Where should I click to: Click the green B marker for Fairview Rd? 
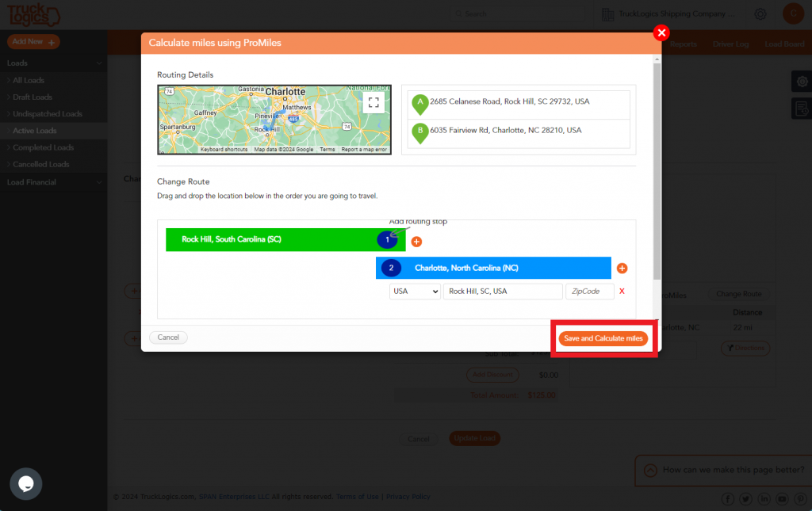tap(420, 133)
